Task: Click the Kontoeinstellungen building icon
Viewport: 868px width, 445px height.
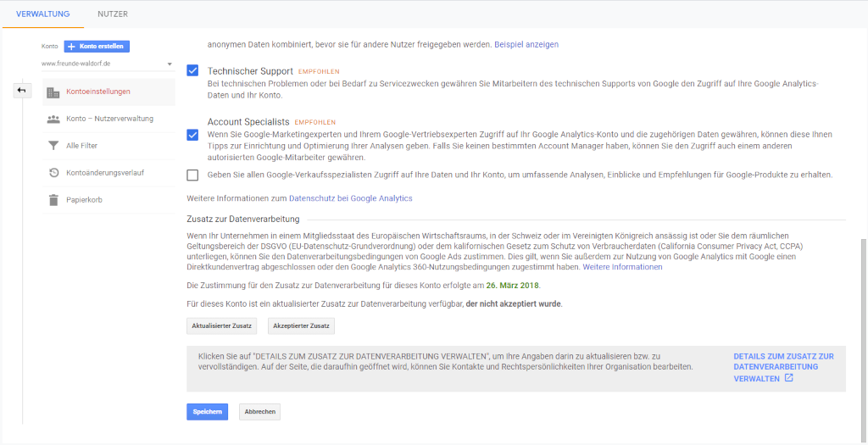Action: point(53,92)
